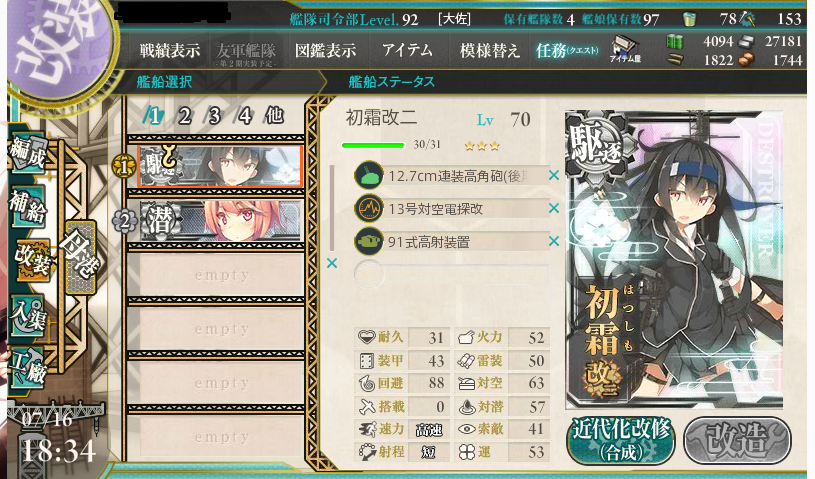Open the 補給 resupply sidebar icon
This screenshot has width=815, height=479.
click(x=29, y=207)
